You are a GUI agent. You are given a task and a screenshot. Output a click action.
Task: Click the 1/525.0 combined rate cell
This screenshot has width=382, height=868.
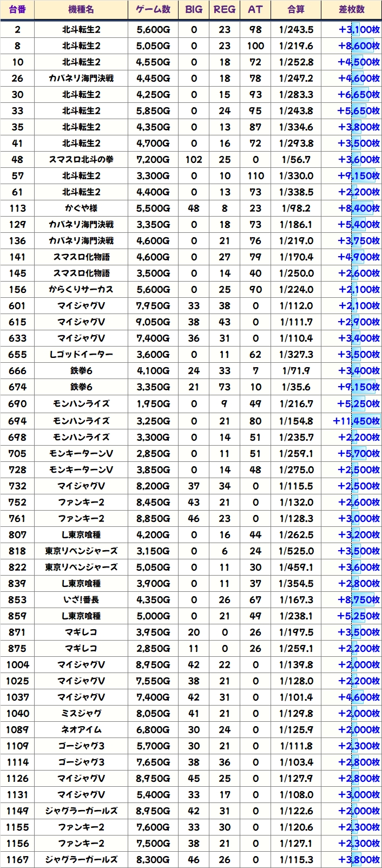pyautogui.click(x=297, y=551)
